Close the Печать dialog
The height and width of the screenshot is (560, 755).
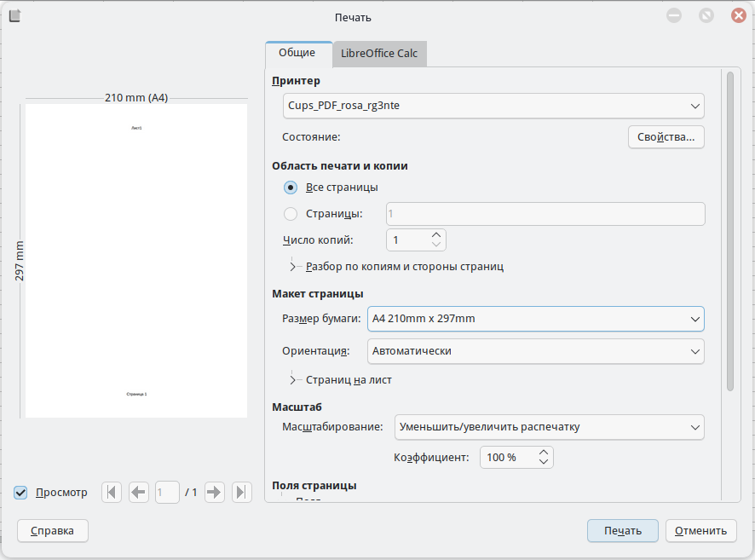coord(738,16)
